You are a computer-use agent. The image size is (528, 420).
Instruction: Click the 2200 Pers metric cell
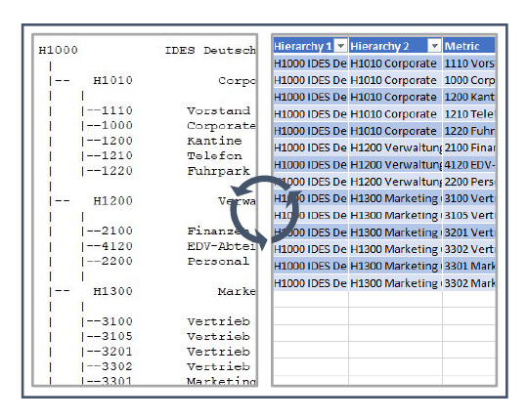pos(469,182)
